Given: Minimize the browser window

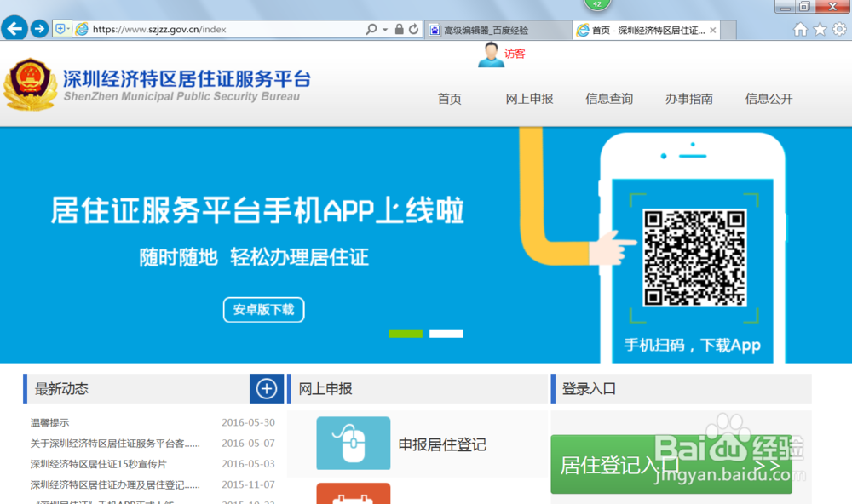Looking at the screenshot, I should (786, 7).
